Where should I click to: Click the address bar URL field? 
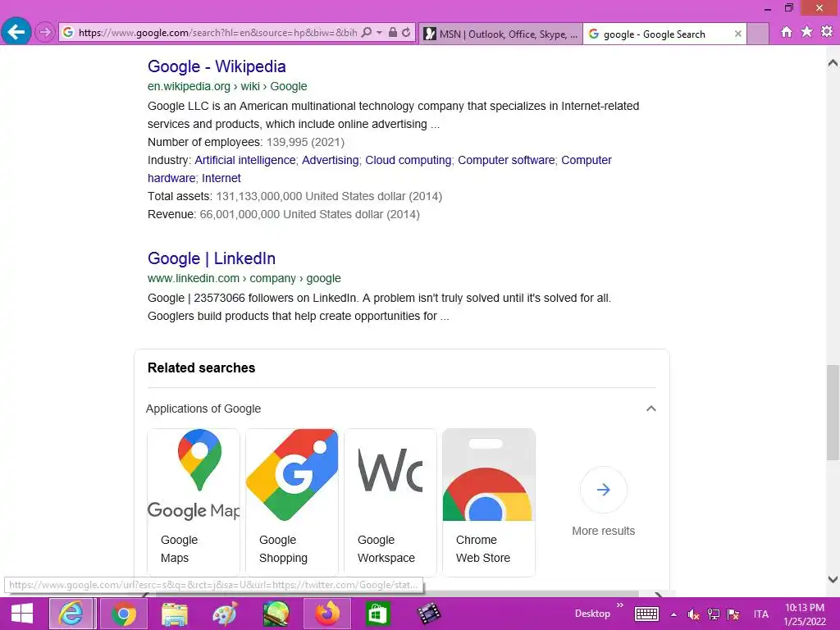tap(217, 33)
